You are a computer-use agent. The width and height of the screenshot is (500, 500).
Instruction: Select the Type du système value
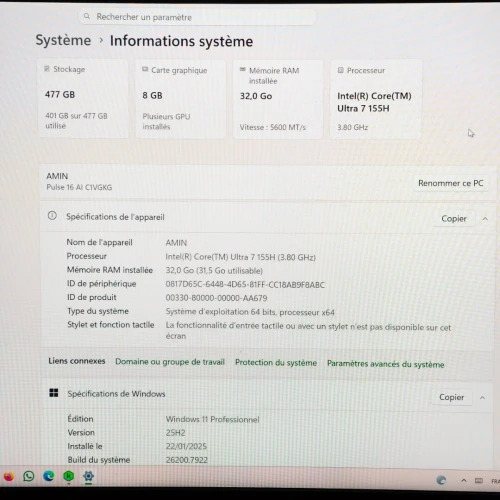(250, 312)
